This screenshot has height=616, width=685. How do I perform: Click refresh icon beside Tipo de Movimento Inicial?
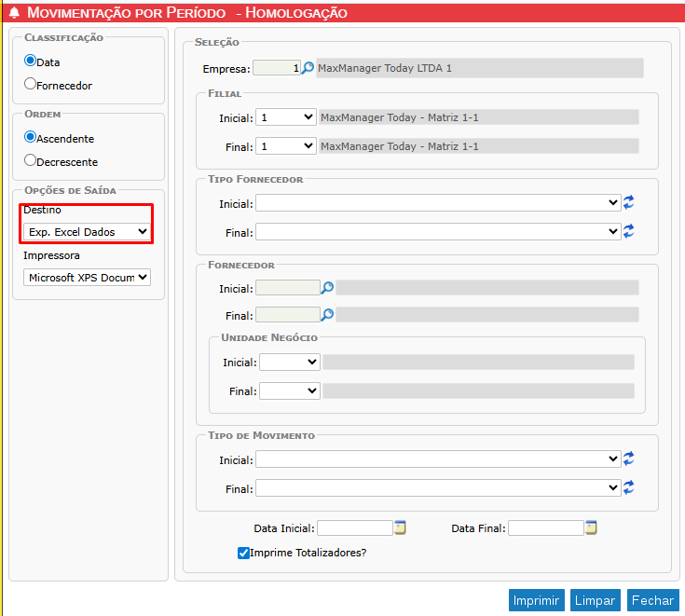click(629, 459)
